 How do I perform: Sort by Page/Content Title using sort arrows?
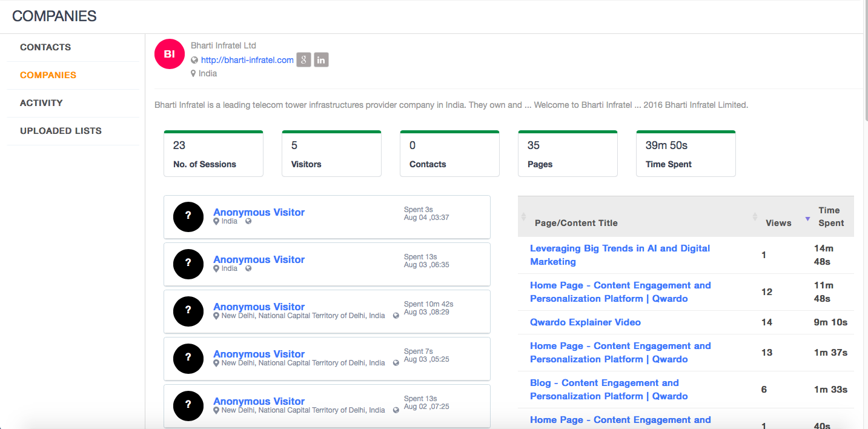point(524,216)
